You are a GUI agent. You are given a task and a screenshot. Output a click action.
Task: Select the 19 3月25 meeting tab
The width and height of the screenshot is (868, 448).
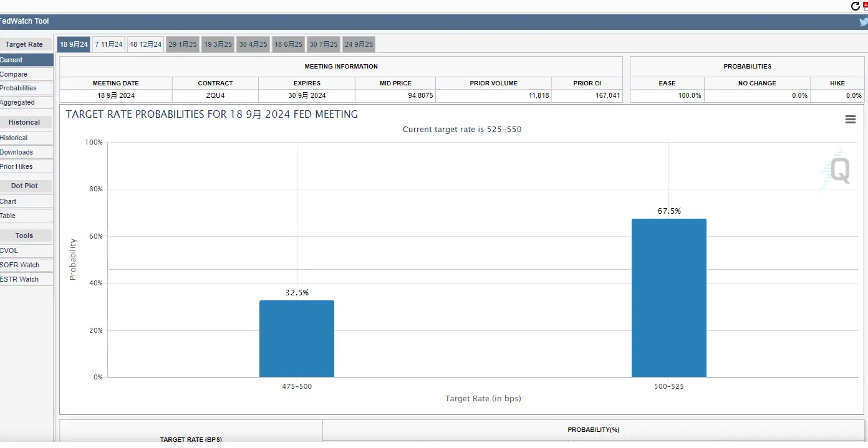coord(218,44)
